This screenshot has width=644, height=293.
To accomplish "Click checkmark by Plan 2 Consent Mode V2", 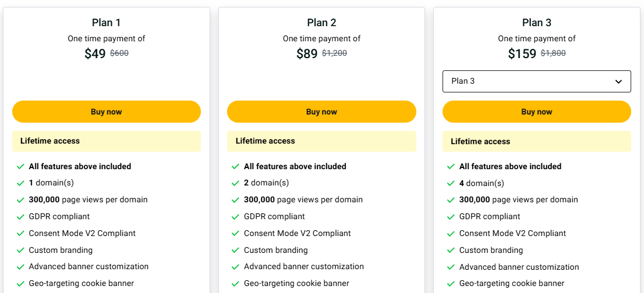I will (236, 234).
